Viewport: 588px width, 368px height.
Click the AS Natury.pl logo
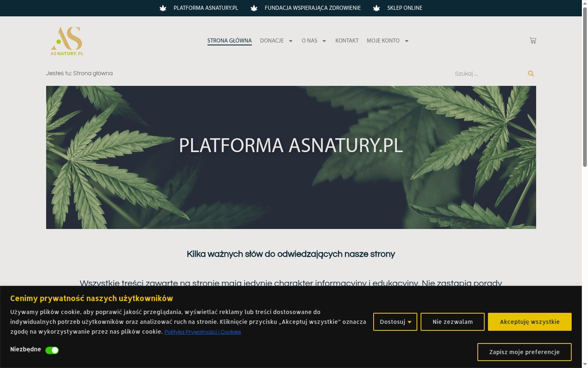(67, 41)
